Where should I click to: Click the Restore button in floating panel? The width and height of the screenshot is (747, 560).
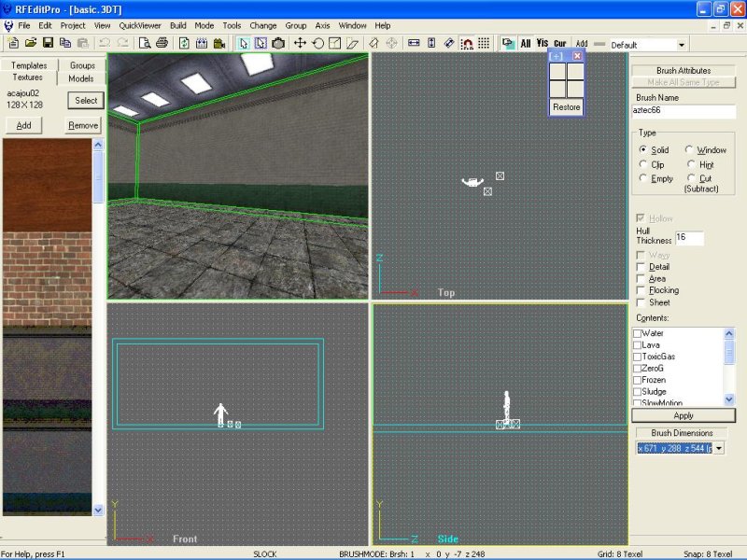567,107
